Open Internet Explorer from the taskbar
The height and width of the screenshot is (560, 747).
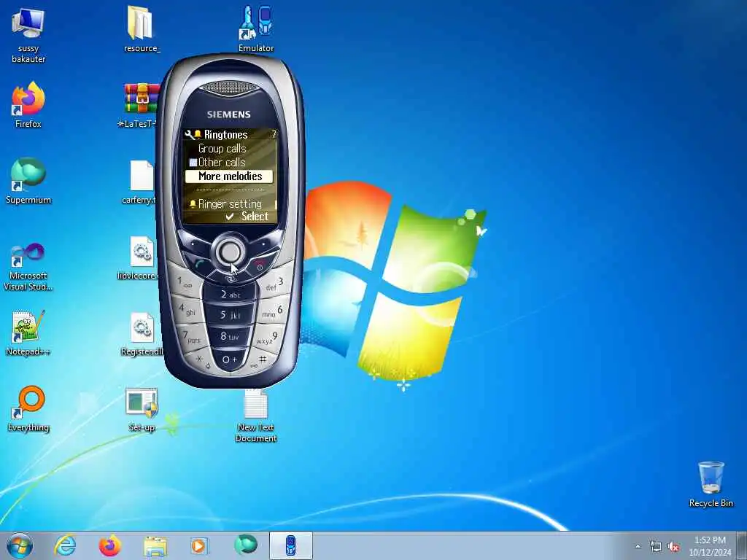pos(65,545)
